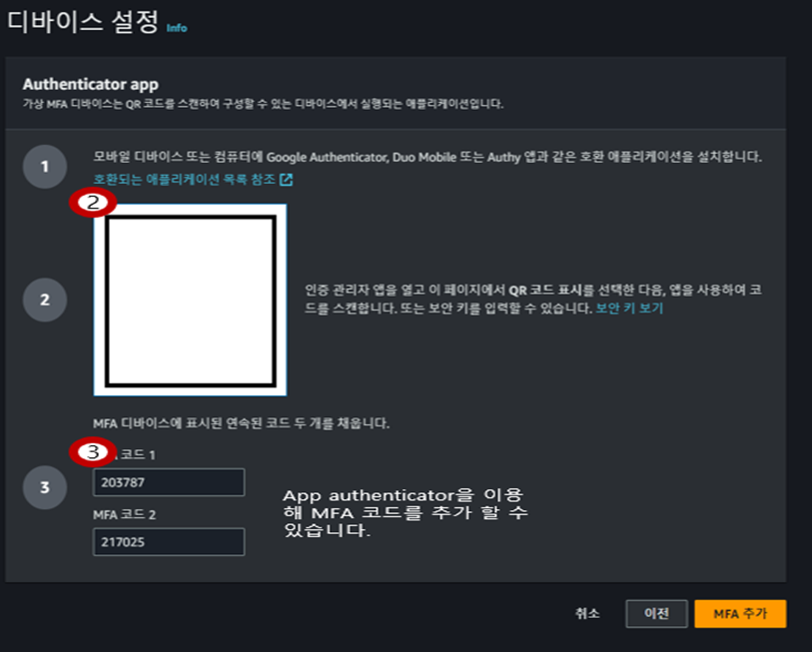Submit with the MFA 추가 button
Image resolution: width=812 pixels, height=652 pixels.
tap(740, 614)
